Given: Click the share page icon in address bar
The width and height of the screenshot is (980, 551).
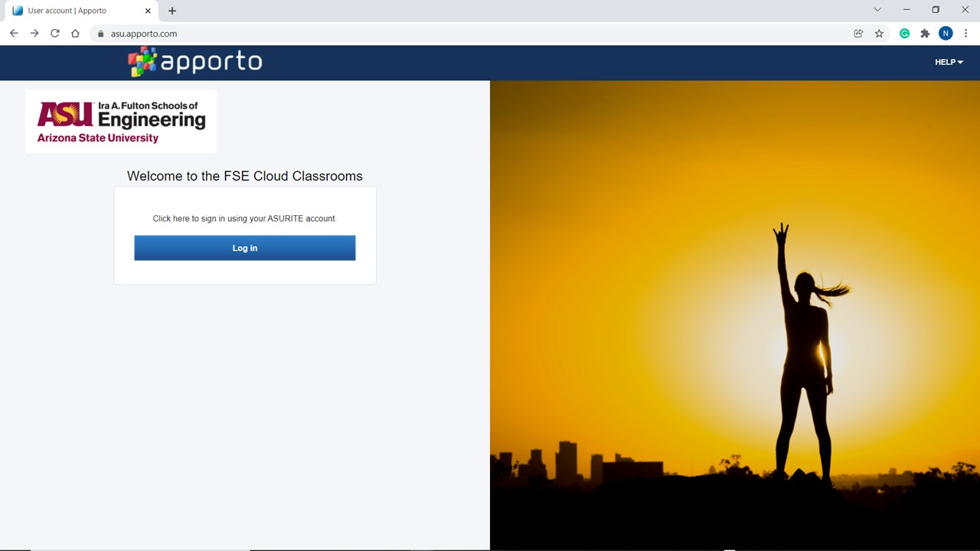Looking at the screenshot, I should (x=858, y=34).
